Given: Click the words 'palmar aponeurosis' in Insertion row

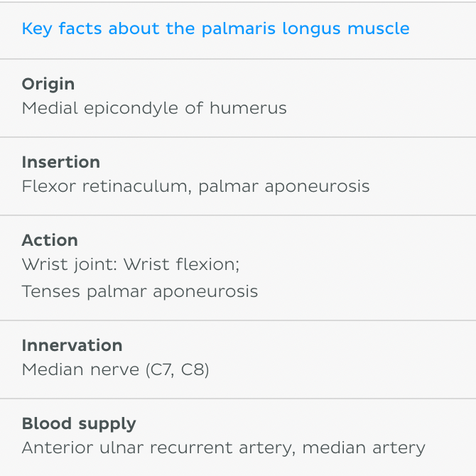Looking at the screenshot, I should pos(284,186).
